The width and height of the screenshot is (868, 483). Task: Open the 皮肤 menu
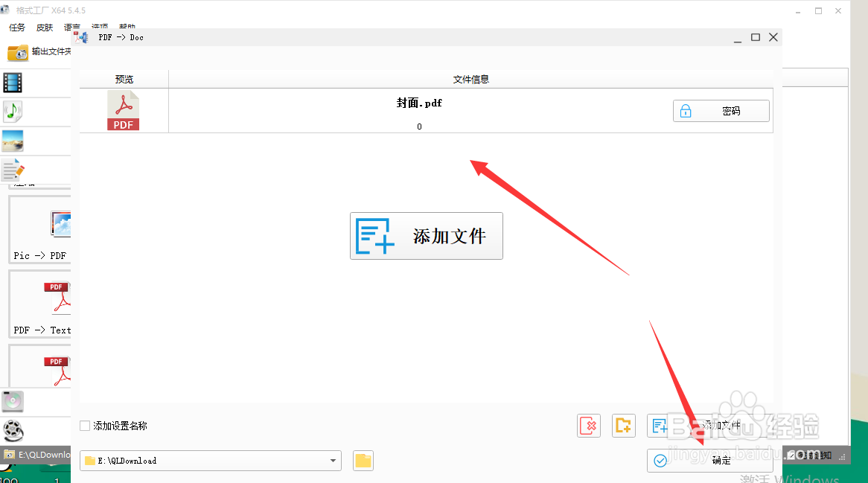point(44,27)
